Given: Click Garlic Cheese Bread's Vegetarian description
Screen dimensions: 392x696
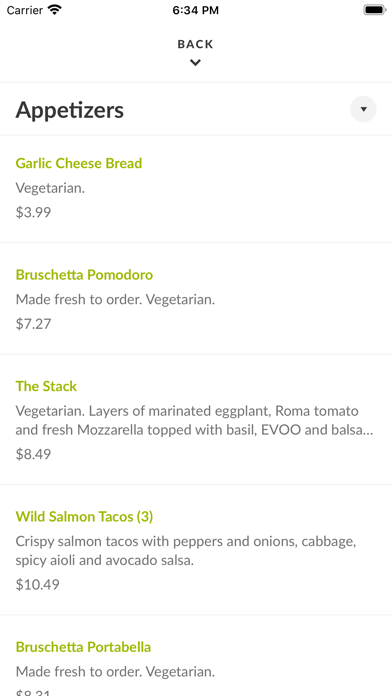Looking at the screenshot, I should coord(50,188).
